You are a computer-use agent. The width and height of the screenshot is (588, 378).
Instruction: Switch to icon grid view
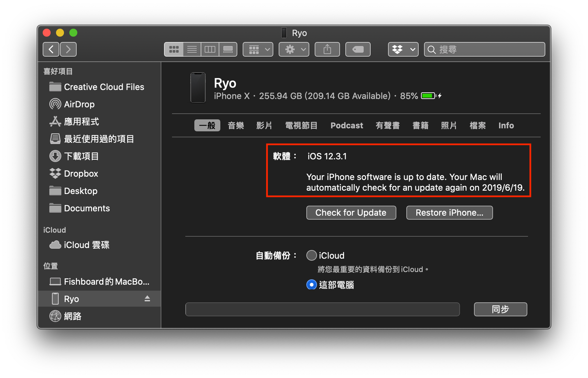[x=174, y=49]
